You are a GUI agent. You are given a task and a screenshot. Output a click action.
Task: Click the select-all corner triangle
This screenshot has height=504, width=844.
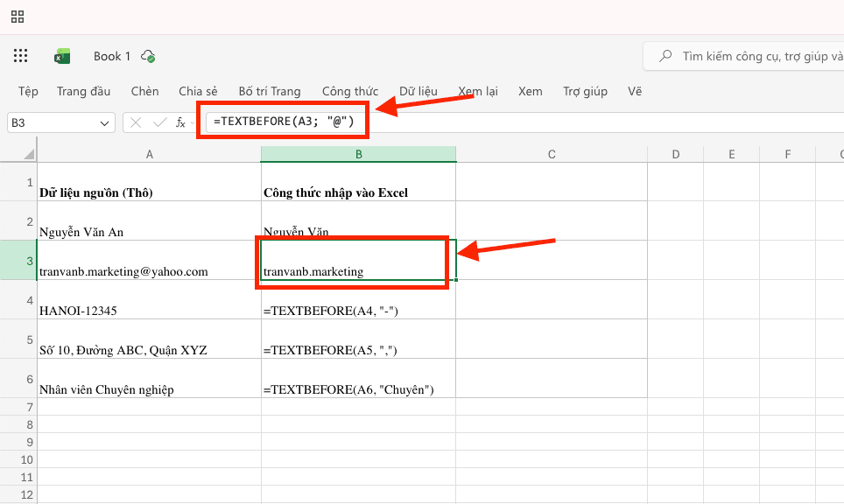29,154
